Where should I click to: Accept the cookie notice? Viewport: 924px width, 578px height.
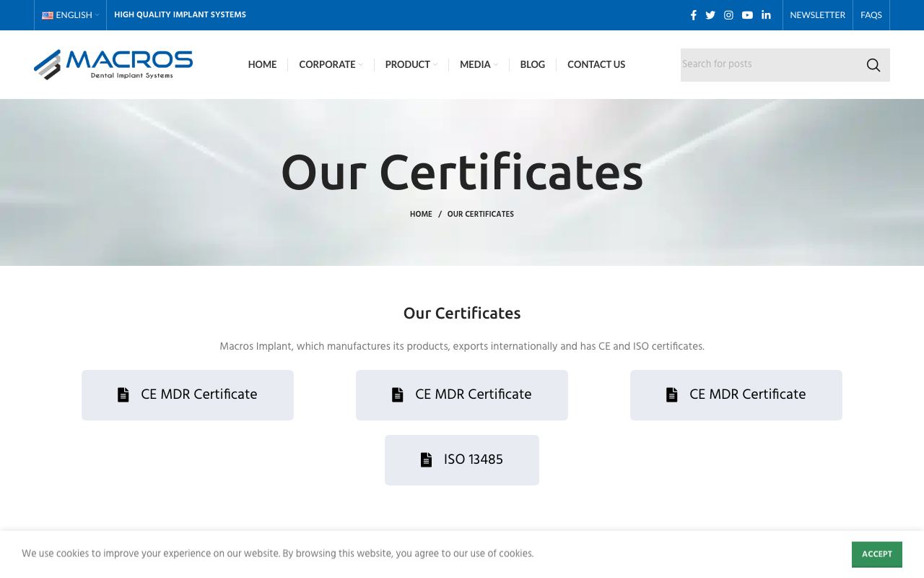pos(877,554)
